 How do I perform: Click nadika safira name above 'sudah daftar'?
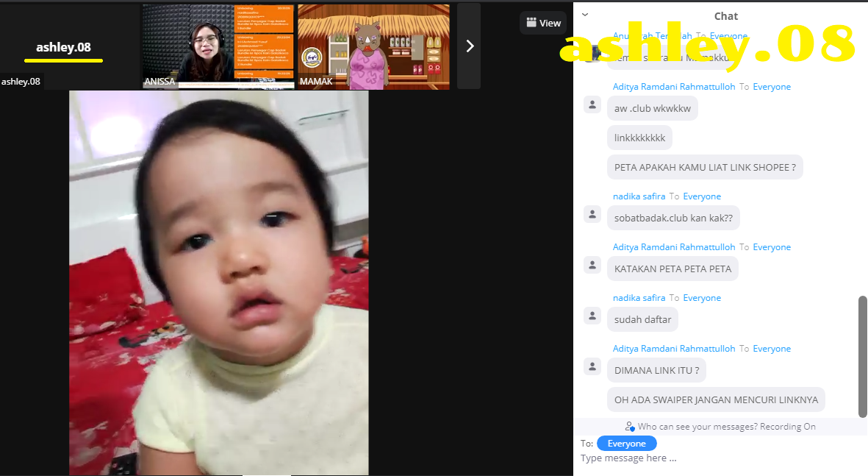pyautogui.click(x=639, y=298)
